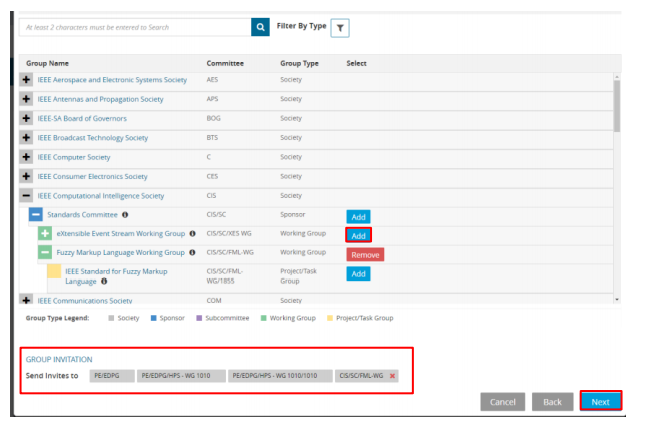Show info for Standards Committee
The height and width of the screenshot is (429, 647).
pos(125,214)
